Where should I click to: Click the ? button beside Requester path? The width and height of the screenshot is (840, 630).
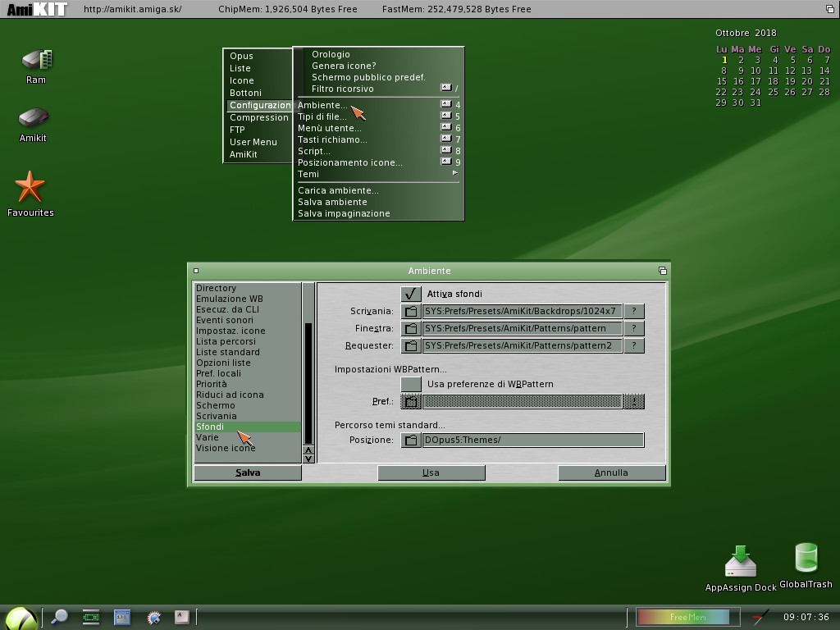(x=633, y=346)
